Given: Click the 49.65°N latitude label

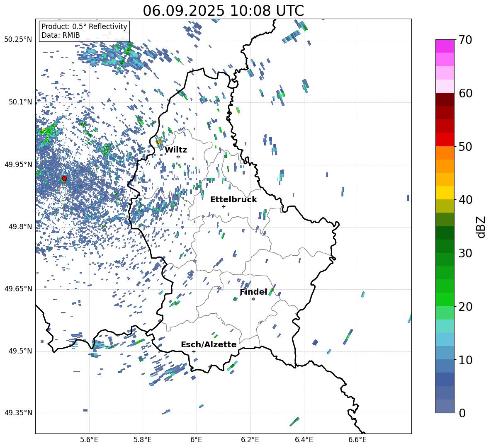Looking at the screenshot, I should pyautogui.click(x=18, y=289).
